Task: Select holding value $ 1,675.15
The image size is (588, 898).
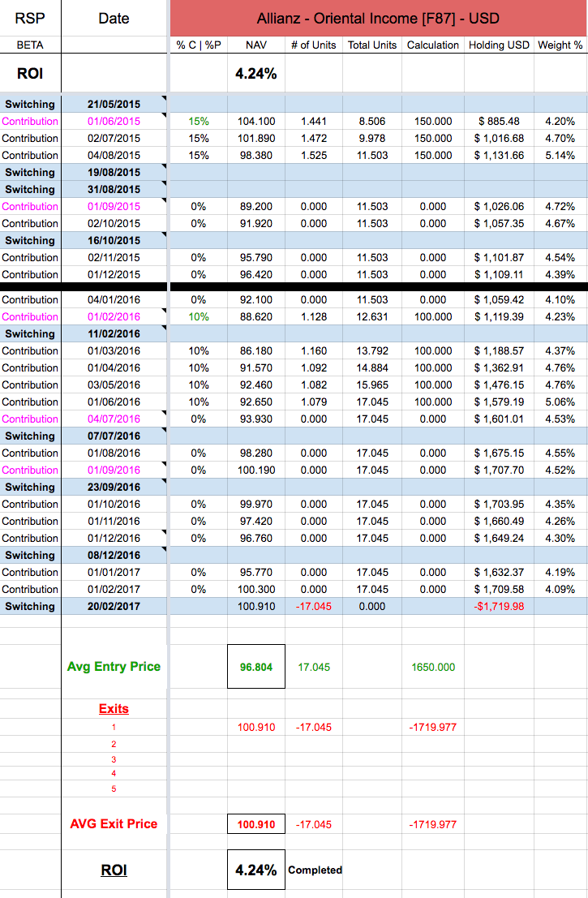Action: 499,453
